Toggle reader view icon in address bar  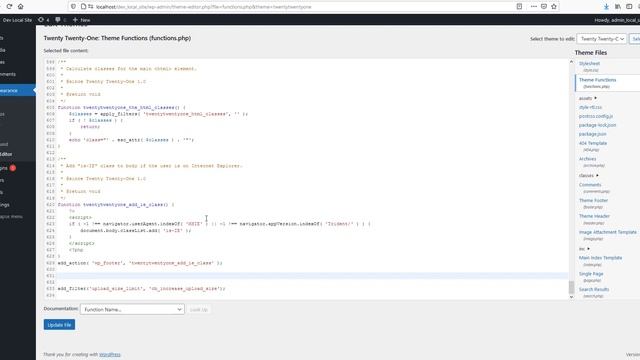(519, 7)
